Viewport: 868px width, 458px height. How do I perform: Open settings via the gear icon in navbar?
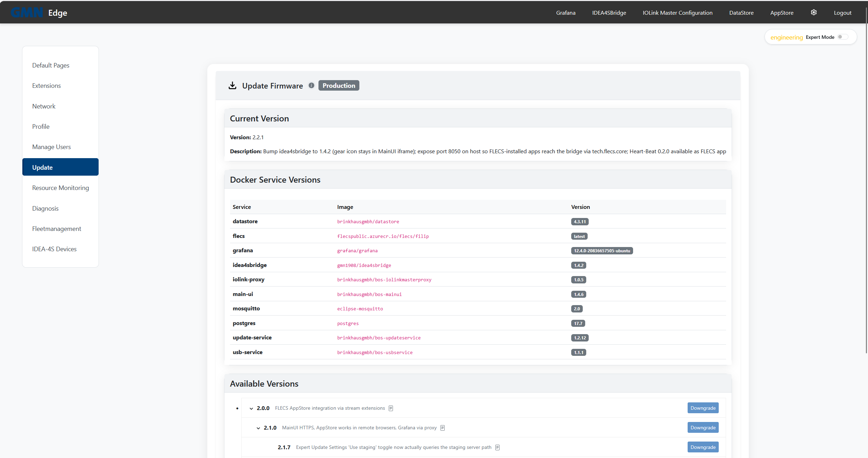point(813,12)
